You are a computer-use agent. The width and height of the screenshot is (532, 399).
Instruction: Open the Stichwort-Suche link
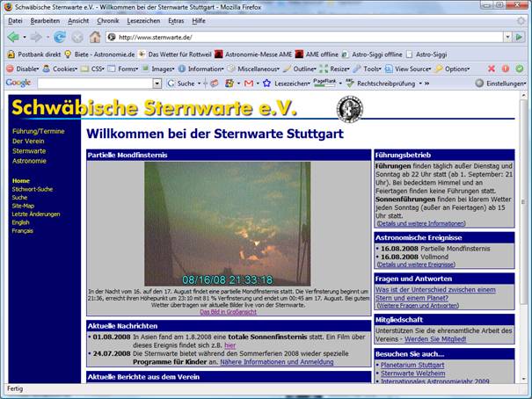pos(33,189)
